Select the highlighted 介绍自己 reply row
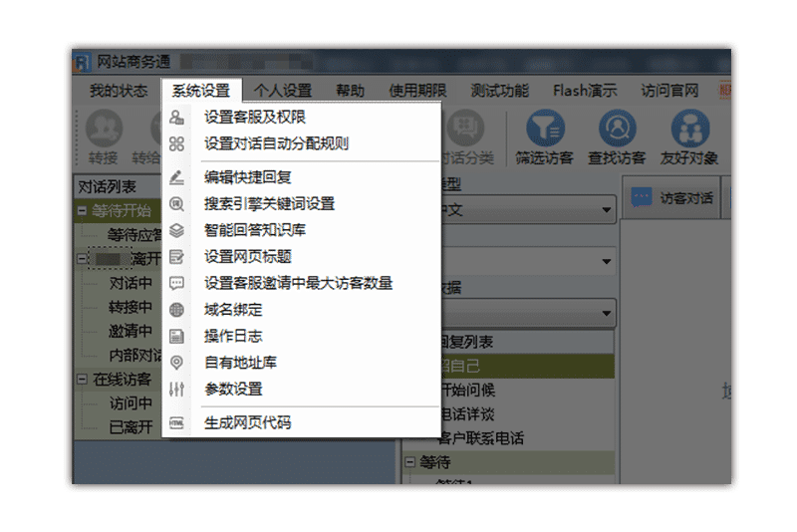Image resolution: width=797 pixels, height=532 pixels. 527,366
